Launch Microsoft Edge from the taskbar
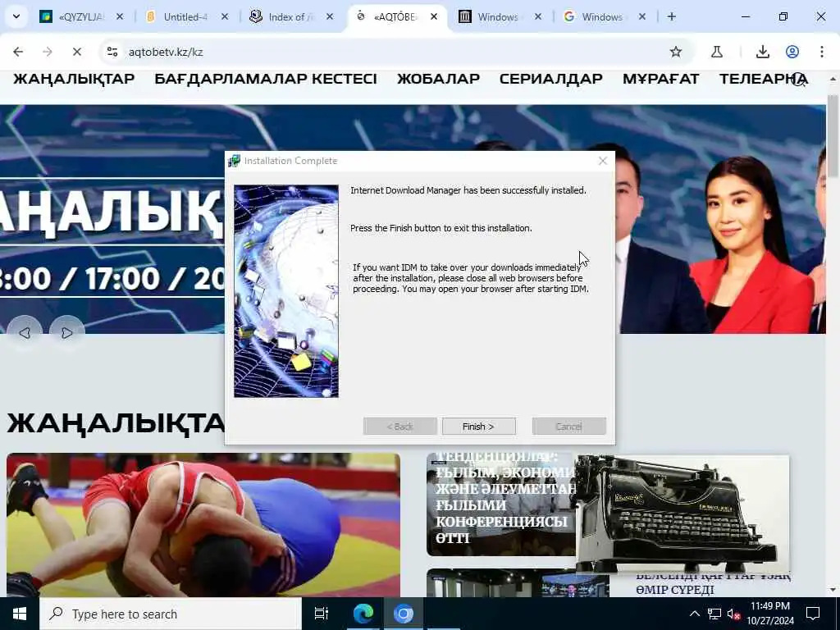 [363, 614]
